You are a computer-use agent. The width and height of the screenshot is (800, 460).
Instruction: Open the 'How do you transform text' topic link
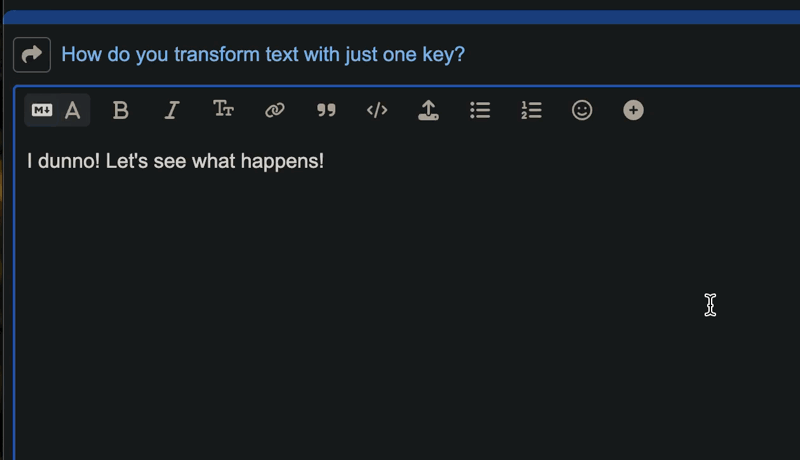coord(263,54)
